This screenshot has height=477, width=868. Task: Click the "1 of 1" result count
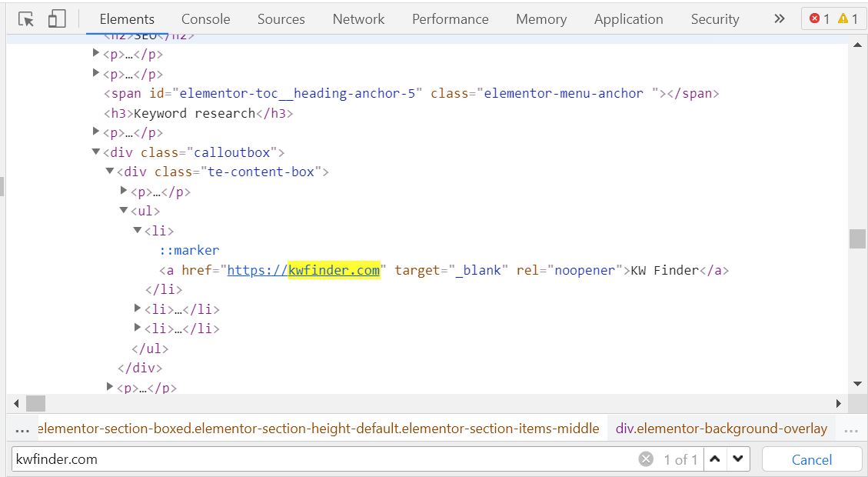tap(680, 459)
